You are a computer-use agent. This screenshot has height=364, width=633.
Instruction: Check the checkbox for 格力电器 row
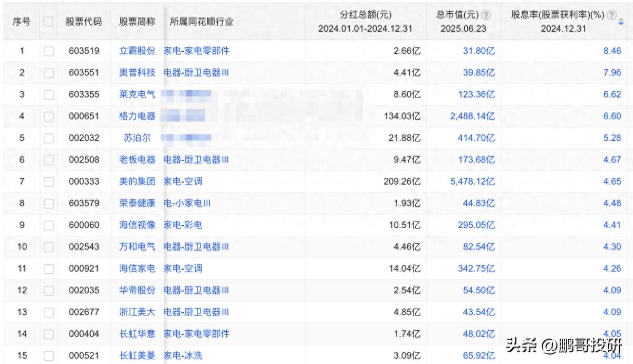click(x=48, y=116)
